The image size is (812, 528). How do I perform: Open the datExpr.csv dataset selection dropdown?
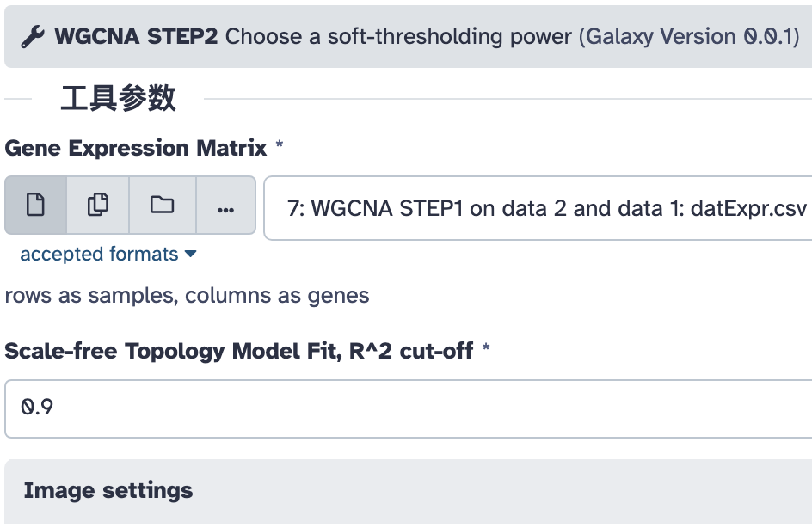538,208
